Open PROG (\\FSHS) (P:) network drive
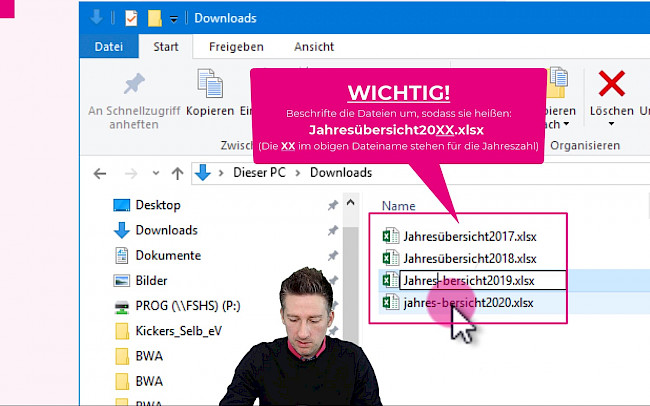The width and height of the screenshot is (650, 406). 188,306
